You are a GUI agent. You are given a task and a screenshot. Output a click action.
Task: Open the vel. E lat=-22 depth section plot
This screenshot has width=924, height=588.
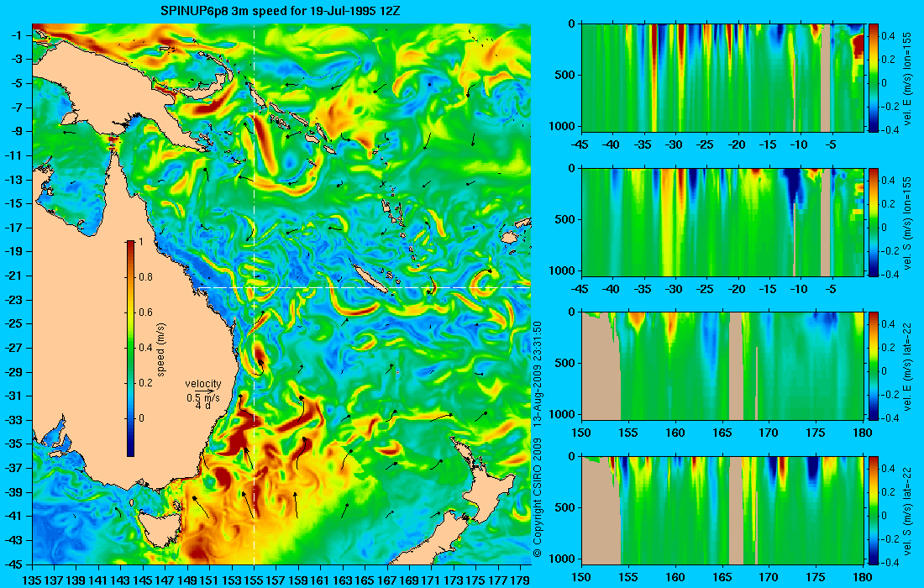(x=722, y=366)
